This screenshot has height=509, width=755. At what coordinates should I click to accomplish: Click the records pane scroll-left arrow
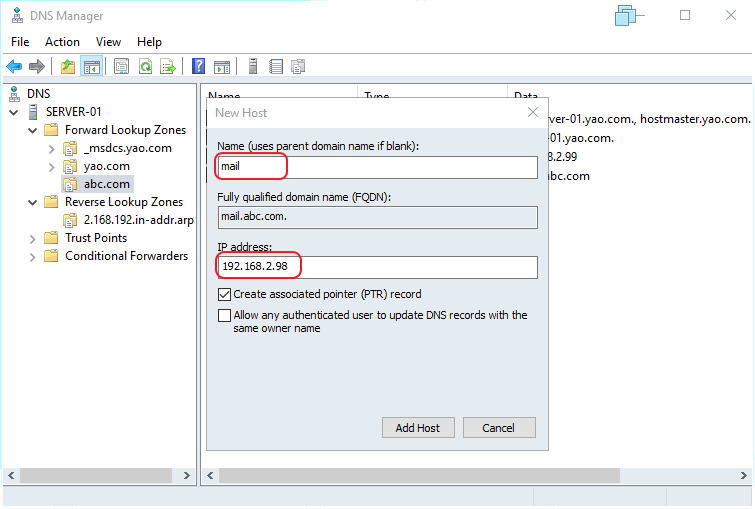[x=210, y=475]
